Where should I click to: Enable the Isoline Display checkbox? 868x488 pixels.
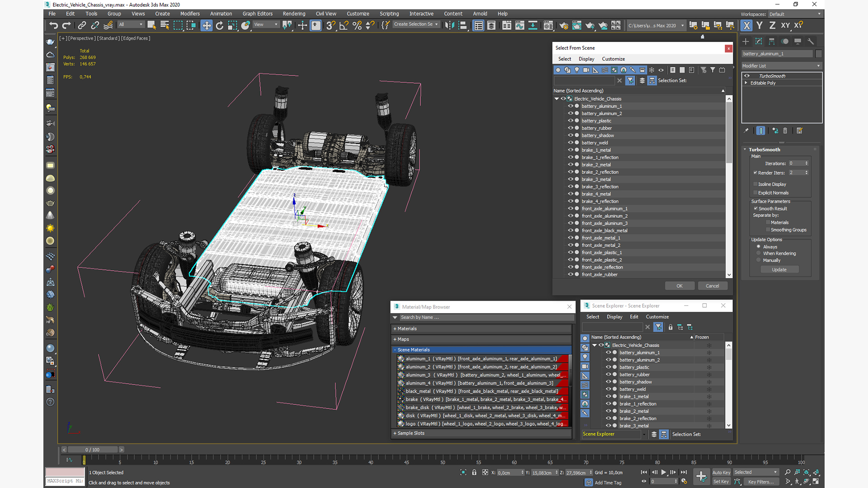[x=755, y=184]
